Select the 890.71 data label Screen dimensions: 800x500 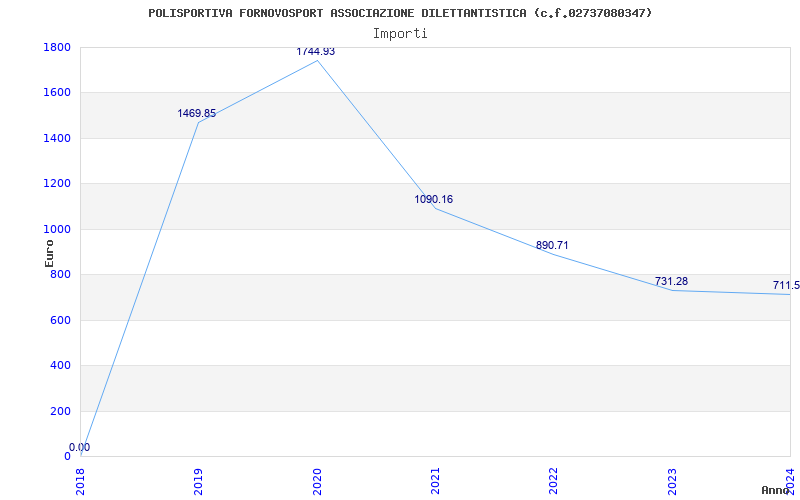552,245
